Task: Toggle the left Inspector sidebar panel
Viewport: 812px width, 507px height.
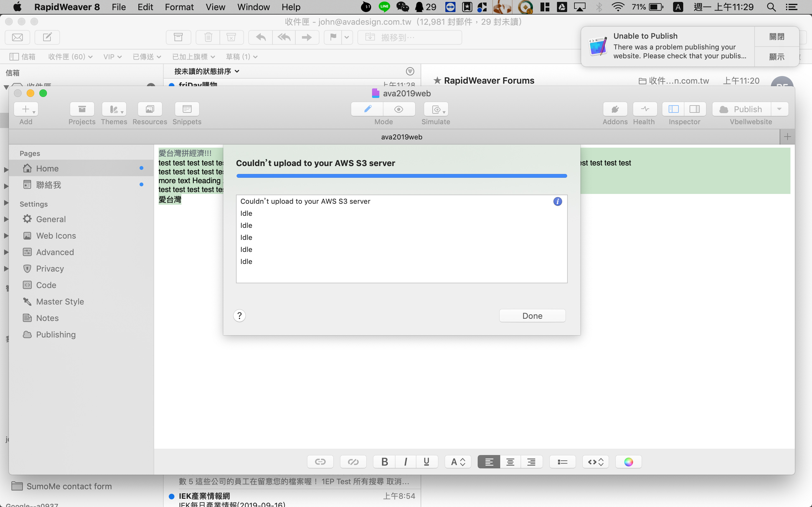Action: point(673,109)
